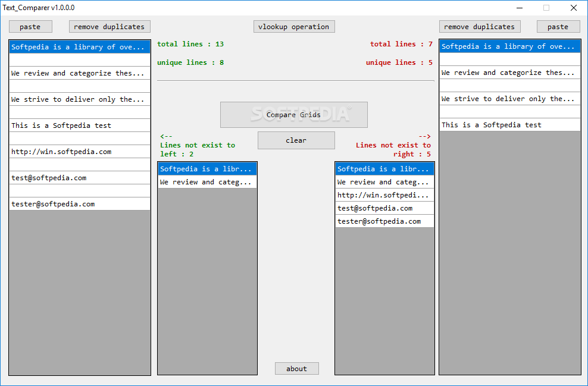588x386 pixels.
Task: Select 'test@softpedia.com' in not-exist-to-right list
Action: [x=384, y=208]
